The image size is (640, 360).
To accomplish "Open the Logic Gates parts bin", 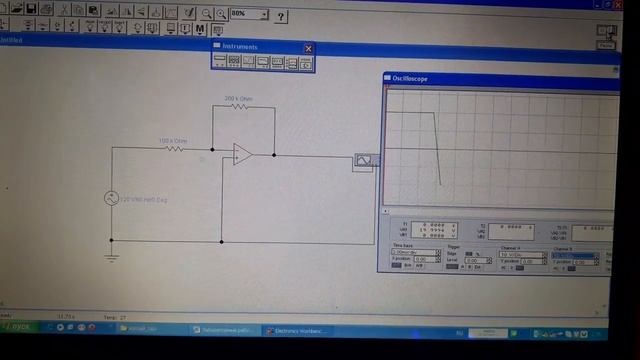I will coord(138,28).
